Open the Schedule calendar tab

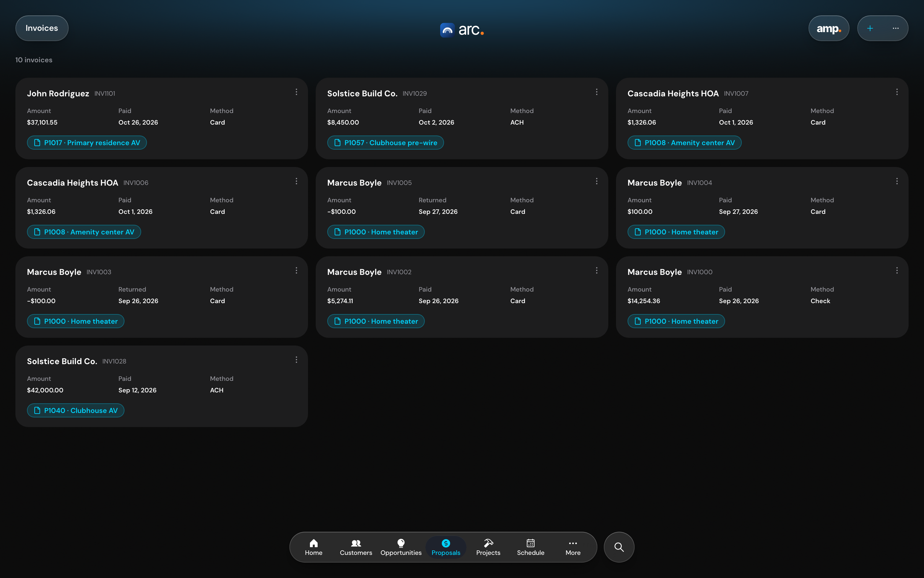[x=530, y=547]
